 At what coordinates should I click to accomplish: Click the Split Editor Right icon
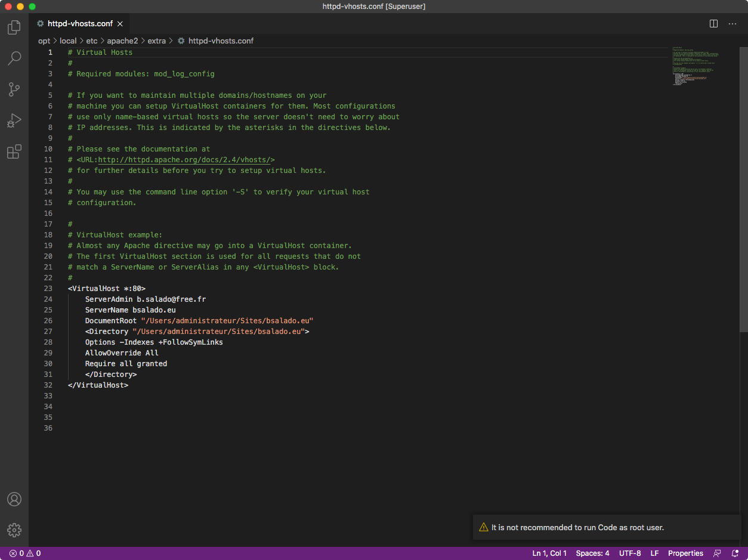pyautogui.click(x=713, y=24)
